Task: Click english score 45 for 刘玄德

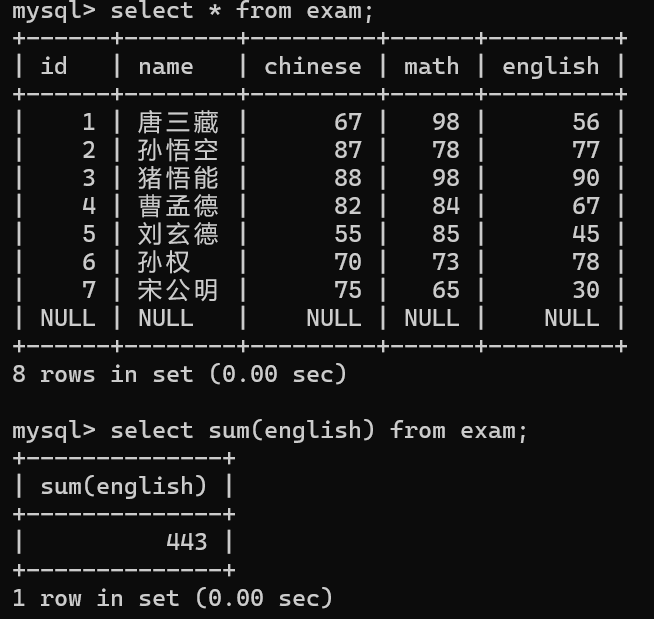Action: click(x=586, y=234)
